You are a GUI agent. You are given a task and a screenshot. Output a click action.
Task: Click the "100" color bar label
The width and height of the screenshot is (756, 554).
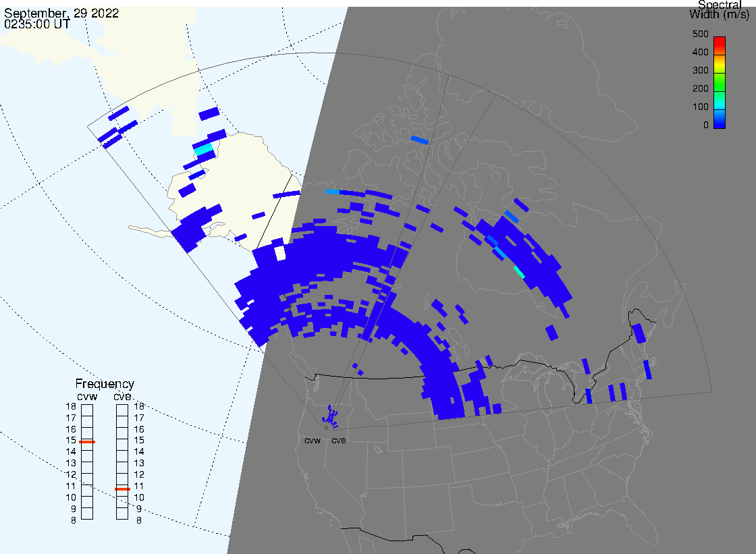tap(700, 107)
